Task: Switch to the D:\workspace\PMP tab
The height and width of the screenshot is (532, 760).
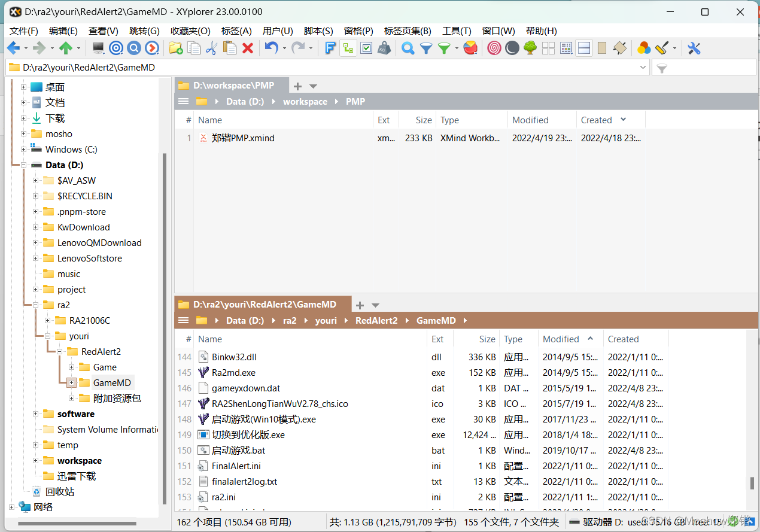Action: pyautogui.click(x=232, y=86)
